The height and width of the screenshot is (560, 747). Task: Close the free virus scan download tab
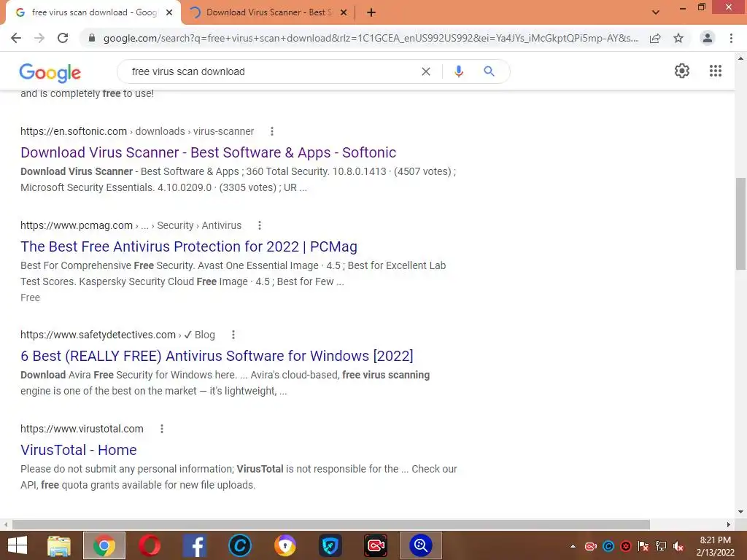169,13
